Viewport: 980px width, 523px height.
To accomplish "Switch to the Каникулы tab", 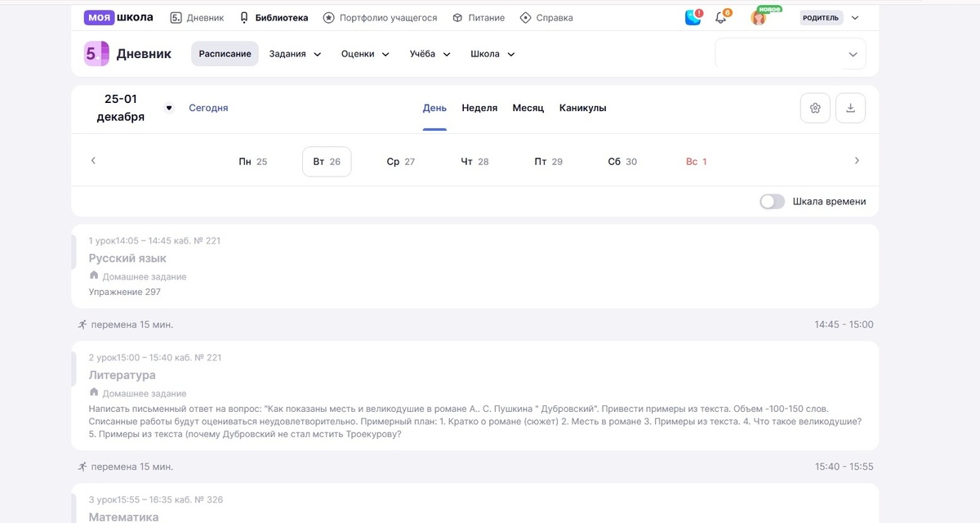I will (x=582, y=107).
